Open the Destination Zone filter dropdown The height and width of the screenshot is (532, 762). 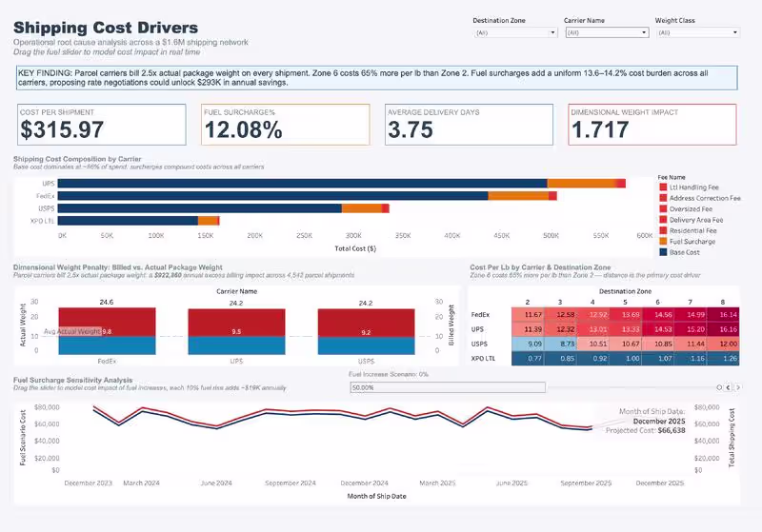coord(515,32)
